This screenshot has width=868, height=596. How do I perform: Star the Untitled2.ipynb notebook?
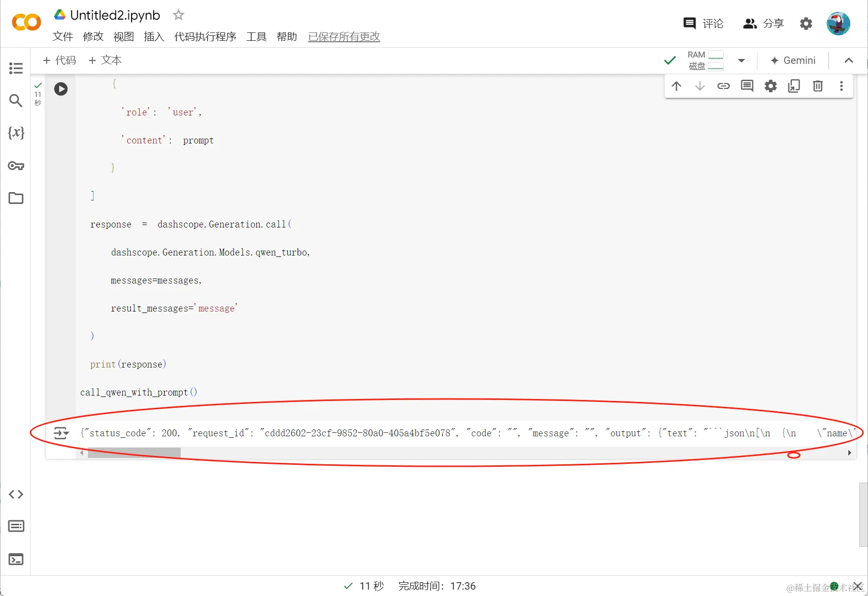click(178, 15)
